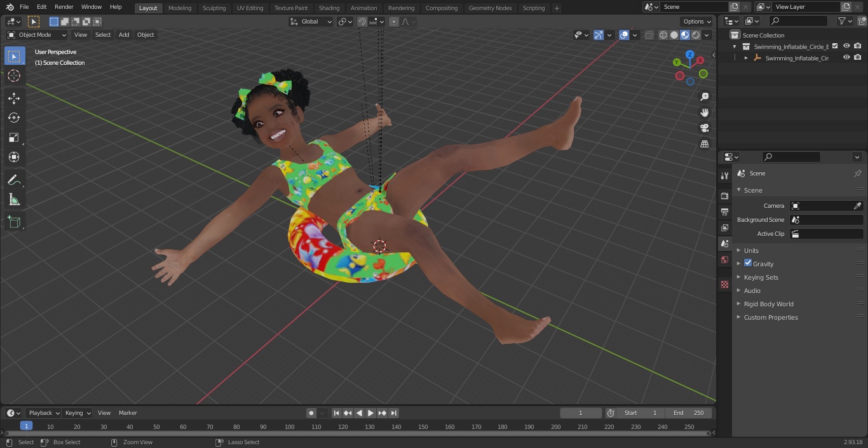Viewport: 868px width, 448px height.
Task: Click the timeline horizontal scrollbar
Action: tap(358, 433)
